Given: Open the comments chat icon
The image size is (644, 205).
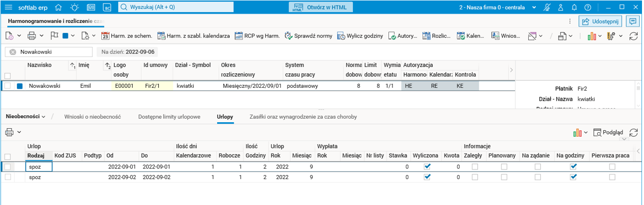Looking at the screenshot, I should 633,21.
